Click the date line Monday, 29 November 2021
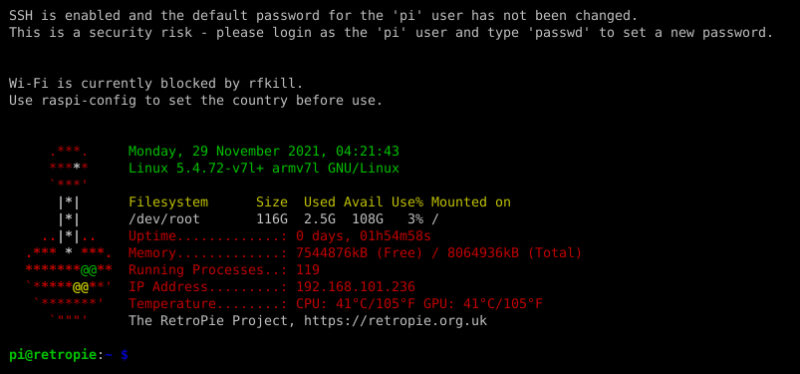The height and width of the screenshot is (374, 800). click(264, 152)
